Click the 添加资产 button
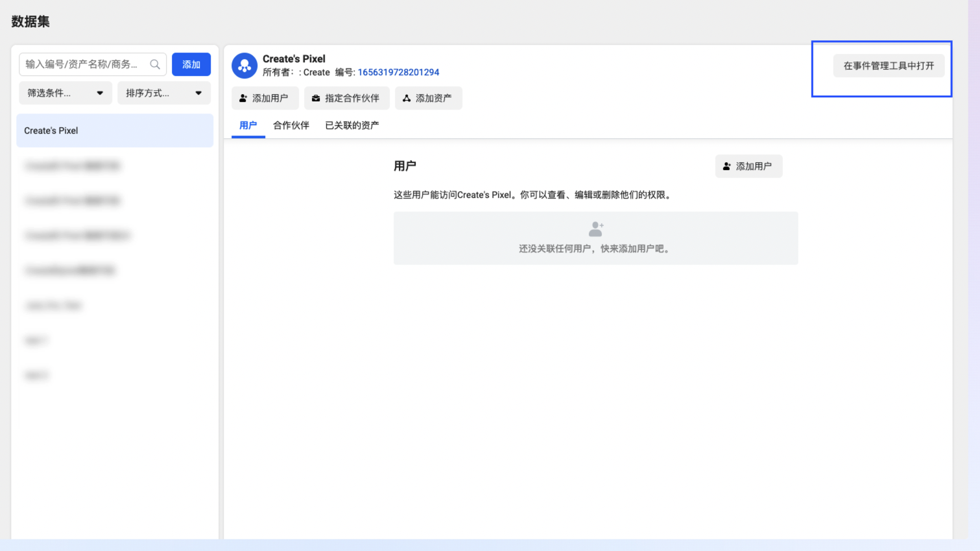 [x=429, y=98]
